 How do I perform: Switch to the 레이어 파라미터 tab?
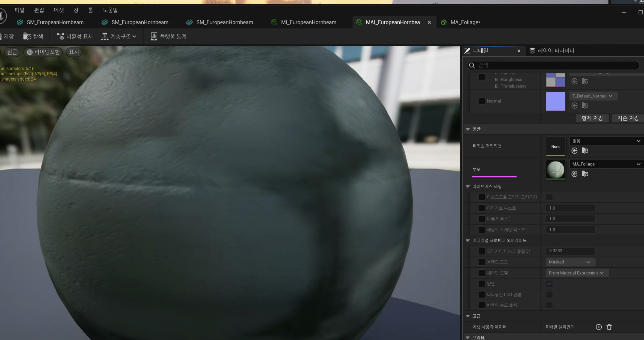(552, 51)
